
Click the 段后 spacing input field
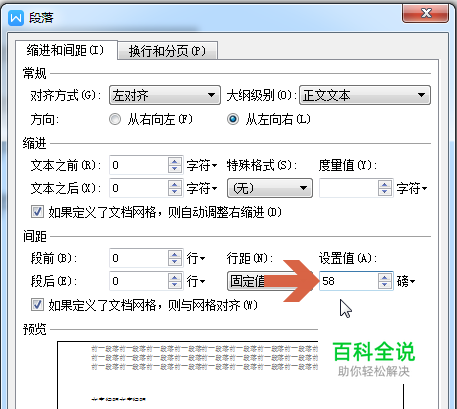click(139, 281)
